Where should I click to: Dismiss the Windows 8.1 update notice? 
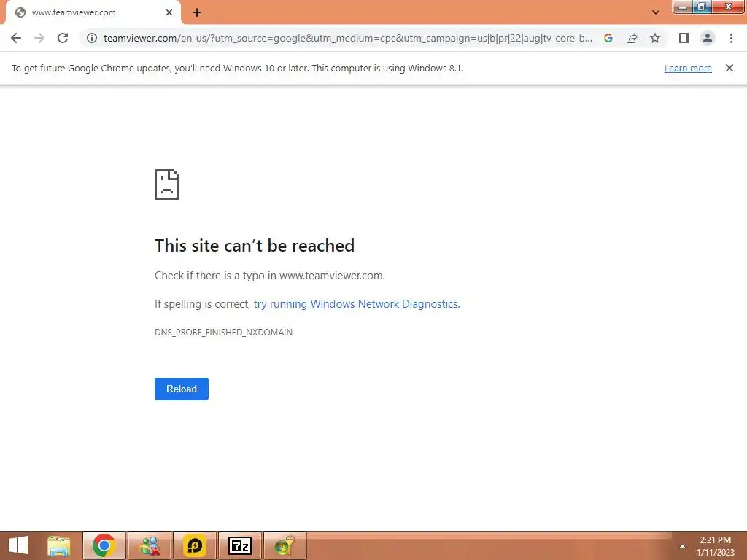pos(729,68)
